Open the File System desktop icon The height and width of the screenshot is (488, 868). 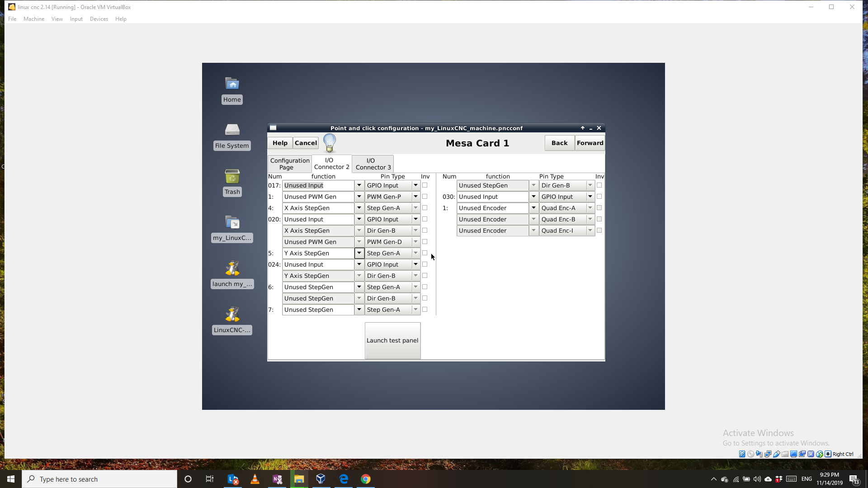click(x=232, y=136)
